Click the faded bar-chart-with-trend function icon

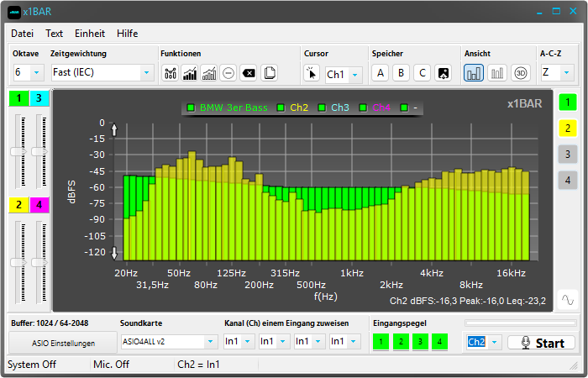pos(209,73)
